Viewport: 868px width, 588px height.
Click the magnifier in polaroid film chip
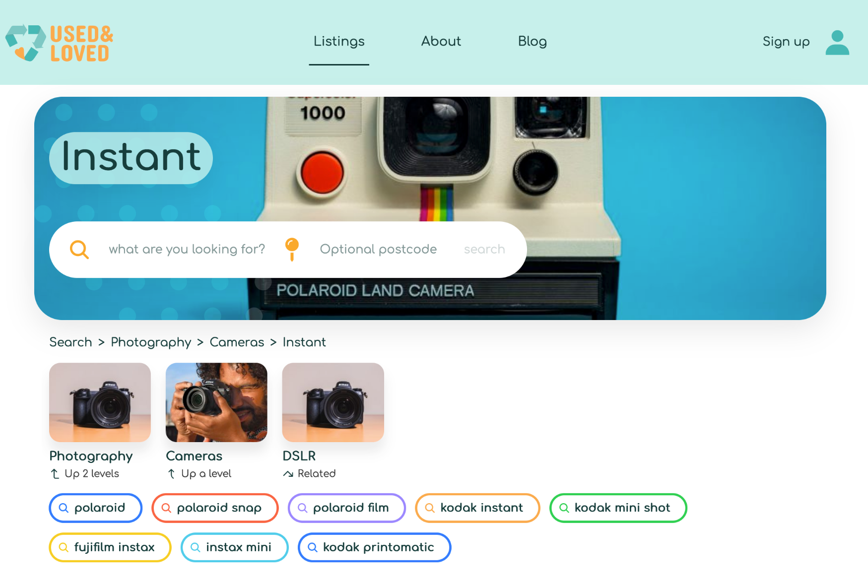pyautogui.click(x=302, y=508)
